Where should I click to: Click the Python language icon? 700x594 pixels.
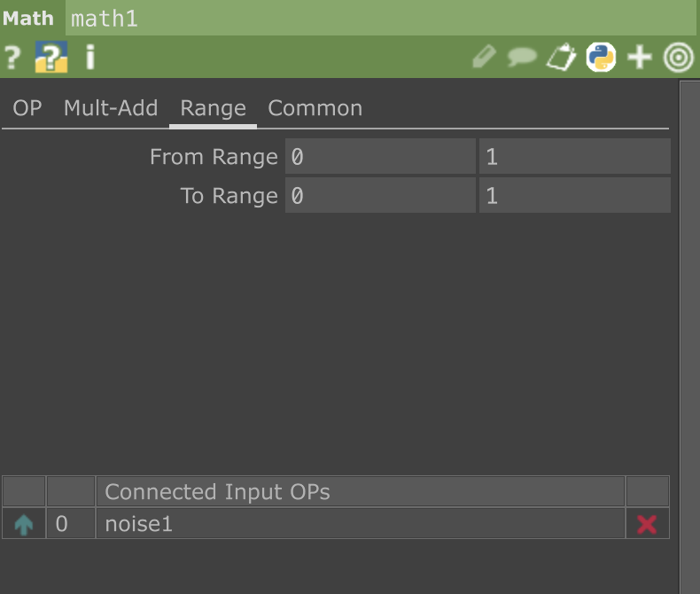point(601,59)
